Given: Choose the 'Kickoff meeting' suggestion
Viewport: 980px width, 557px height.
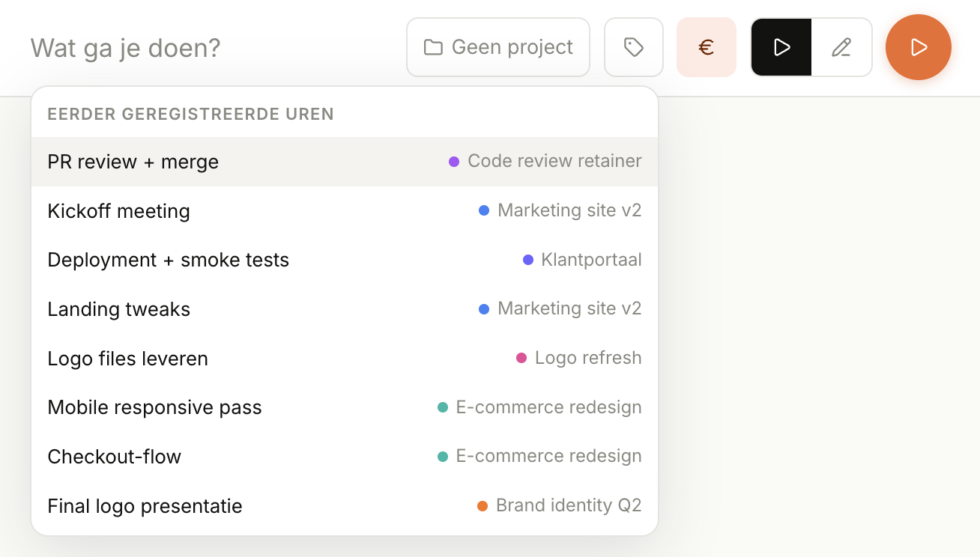Looking at the screenshot, I should point(118,211).
